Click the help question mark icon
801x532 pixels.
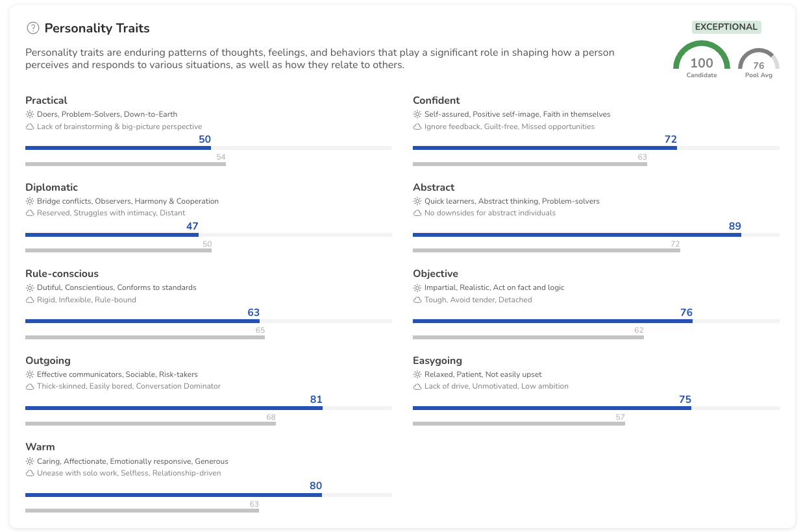point(32,28)
